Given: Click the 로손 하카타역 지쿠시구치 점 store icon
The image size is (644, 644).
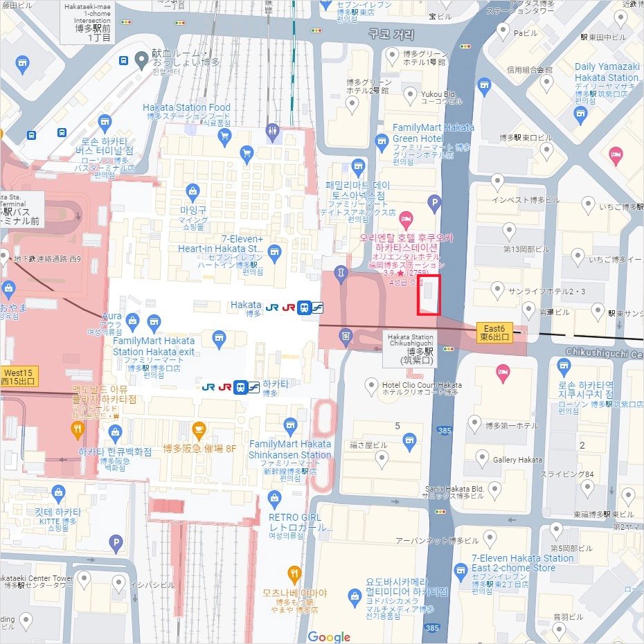Looking at the screenshot, I should 564,366.
